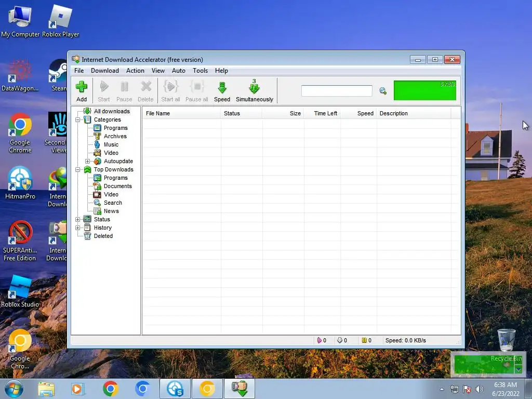Viewport: 532px width, 399px height.
Task: Select Documents under Top Downloads
Action: [x=118, y=186]
